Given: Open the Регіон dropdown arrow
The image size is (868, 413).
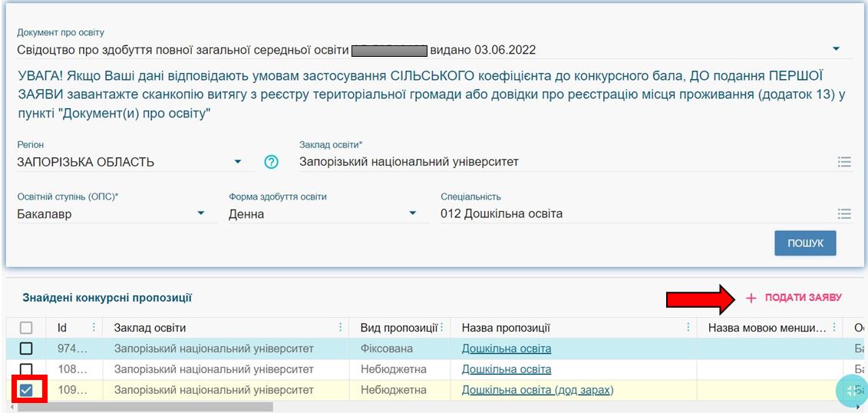Looking at the screenshot, I should coord(238,162).
